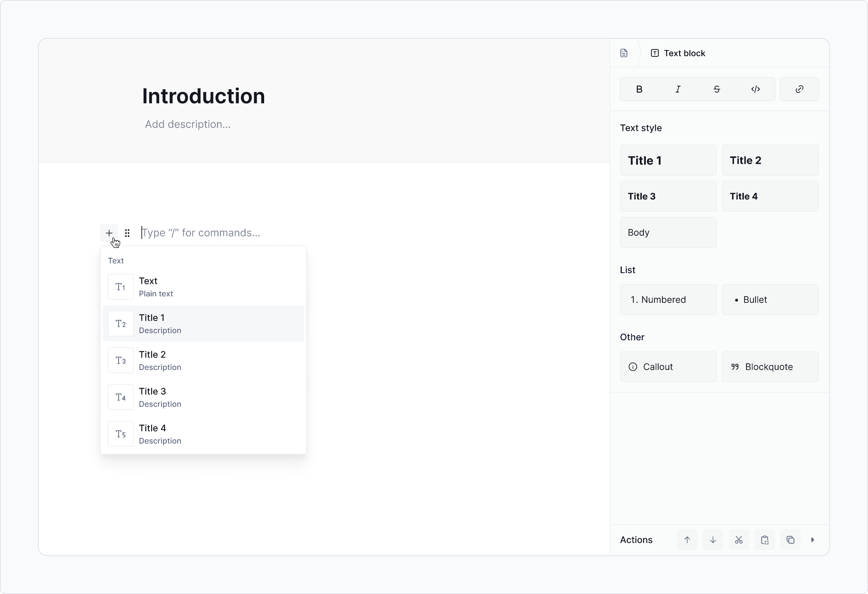Image resolution: width=868 pixels, height=594 pixels.
Task: Select Title 2 from the command menu
Action: (x=203, y=360)
